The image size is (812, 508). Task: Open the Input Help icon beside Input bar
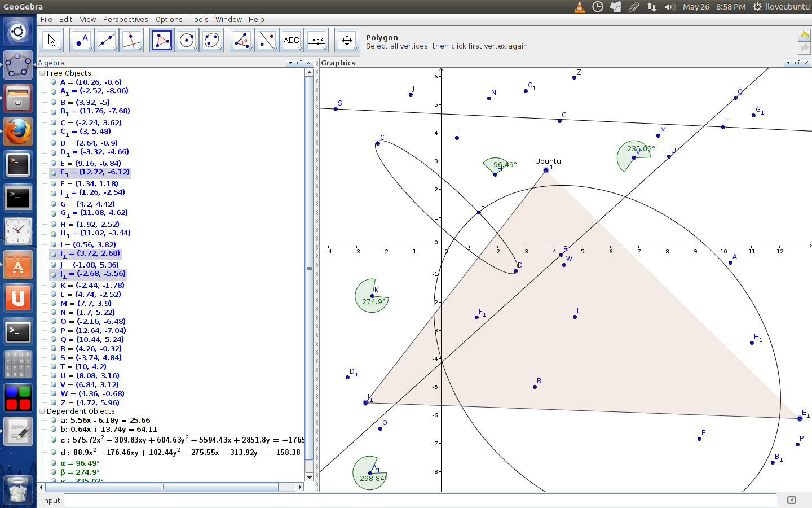coord(792,500)
